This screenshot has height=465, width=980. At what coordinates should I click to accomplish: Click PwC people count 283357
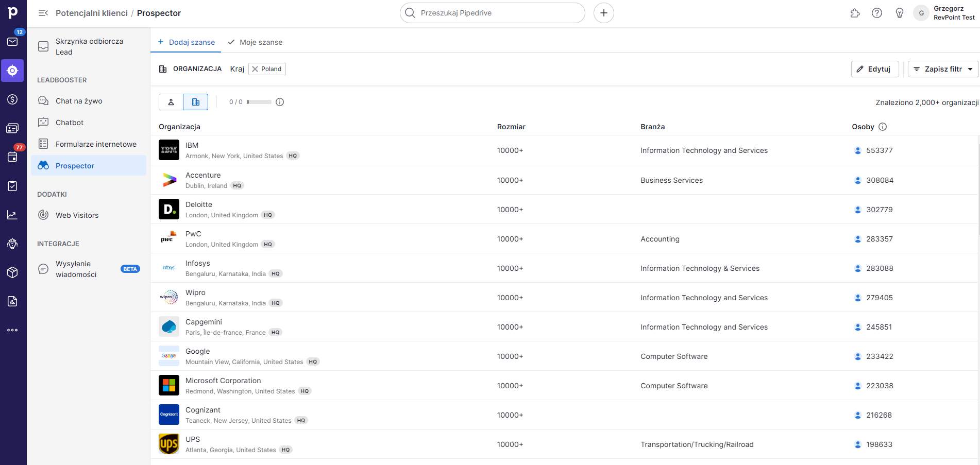tap(879, 239)
